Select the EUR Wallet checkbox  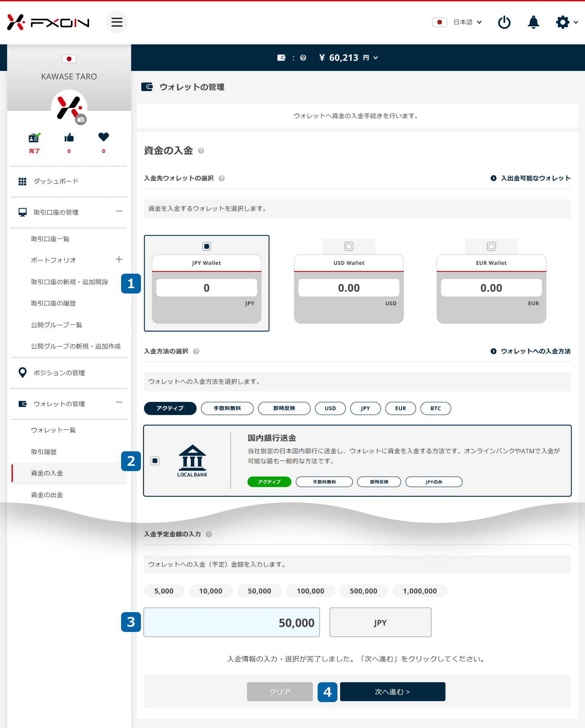pos(492,246)
